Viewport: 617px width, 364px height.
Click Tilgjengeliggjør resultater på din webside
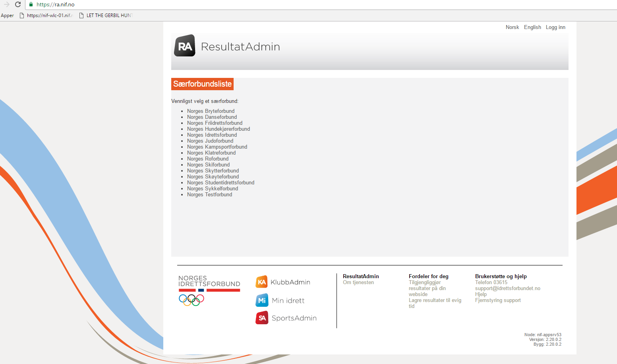tap(427, 288)
